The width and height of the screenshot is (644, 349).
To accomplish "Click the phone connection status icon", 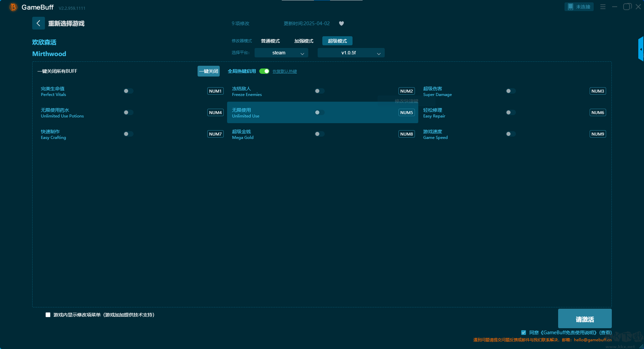I will 571,7.
